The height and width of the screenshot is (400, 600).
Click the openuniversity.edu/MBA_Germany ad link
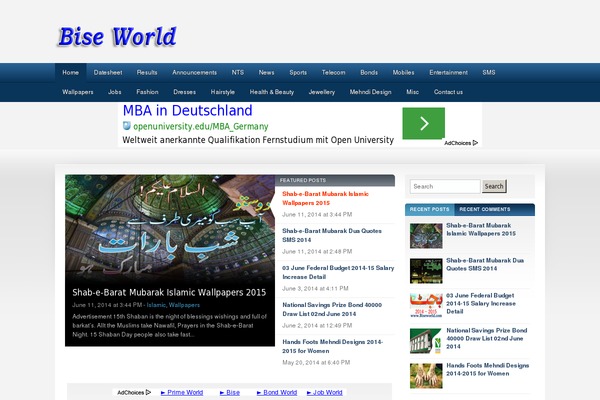pyautogui.click(x=201, y=126)
